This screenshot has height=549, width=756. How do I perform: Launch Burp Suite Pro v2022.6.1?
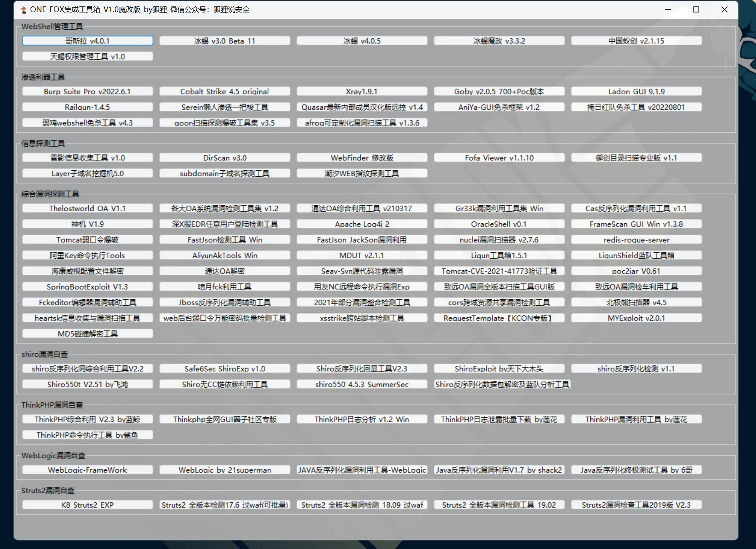tap(87, 92)
